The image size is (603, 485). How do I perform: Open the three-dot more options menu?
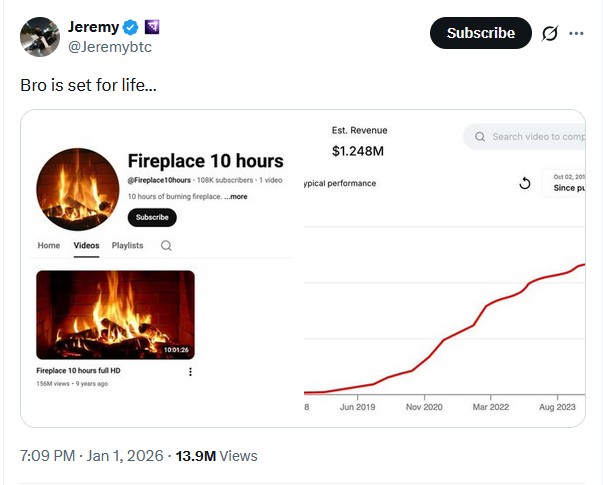[576, 33]
